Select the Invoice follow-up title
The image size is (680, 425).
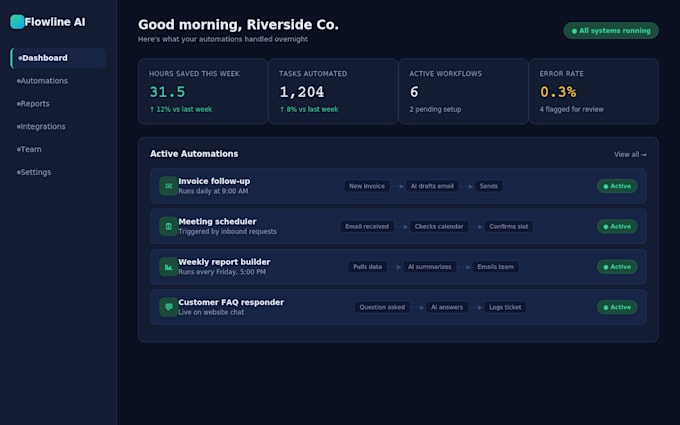pos(214,181)
